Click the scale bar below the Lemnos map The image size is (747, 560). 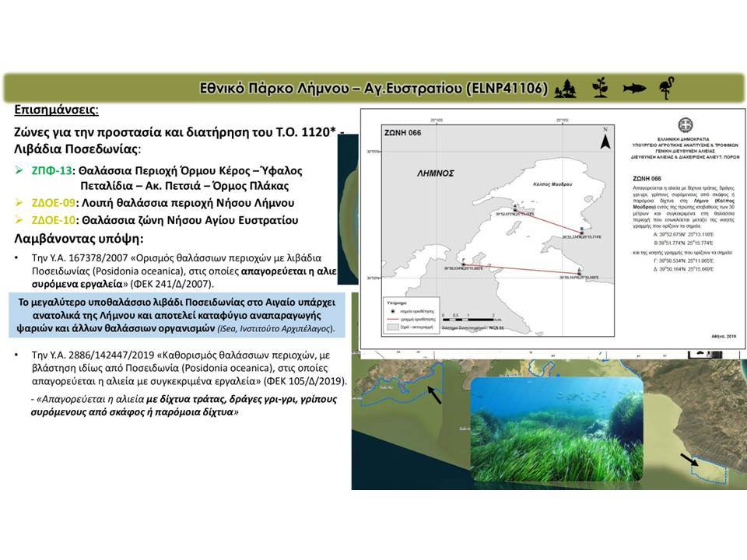point(471,319)
